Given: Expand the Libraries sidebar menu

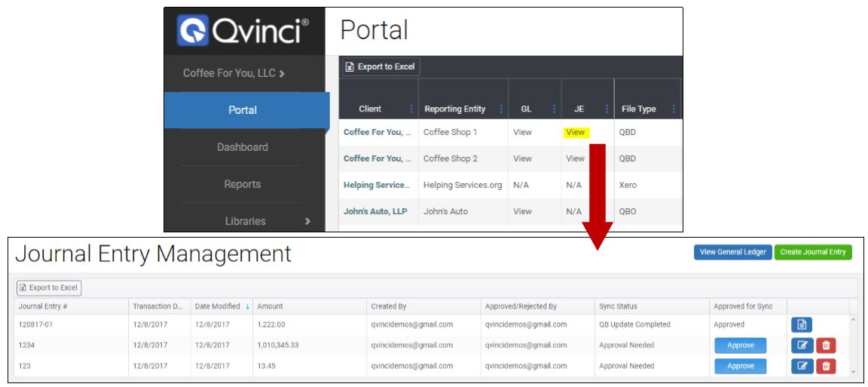Looking at the screenshot, I should point(307,221).
